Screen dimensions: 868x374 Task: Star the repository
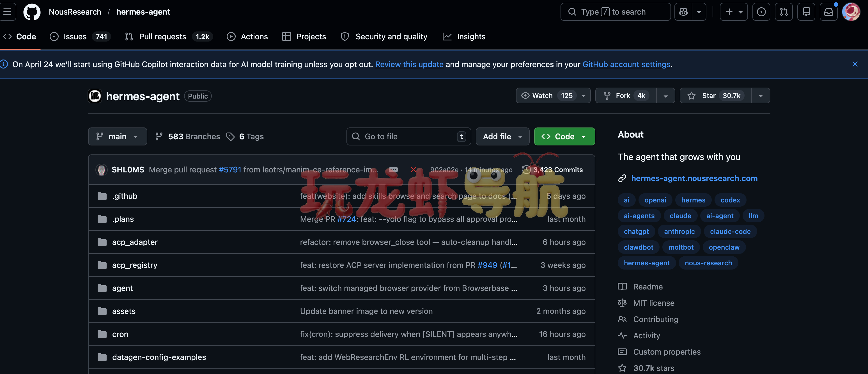click(x=715, y=95)
